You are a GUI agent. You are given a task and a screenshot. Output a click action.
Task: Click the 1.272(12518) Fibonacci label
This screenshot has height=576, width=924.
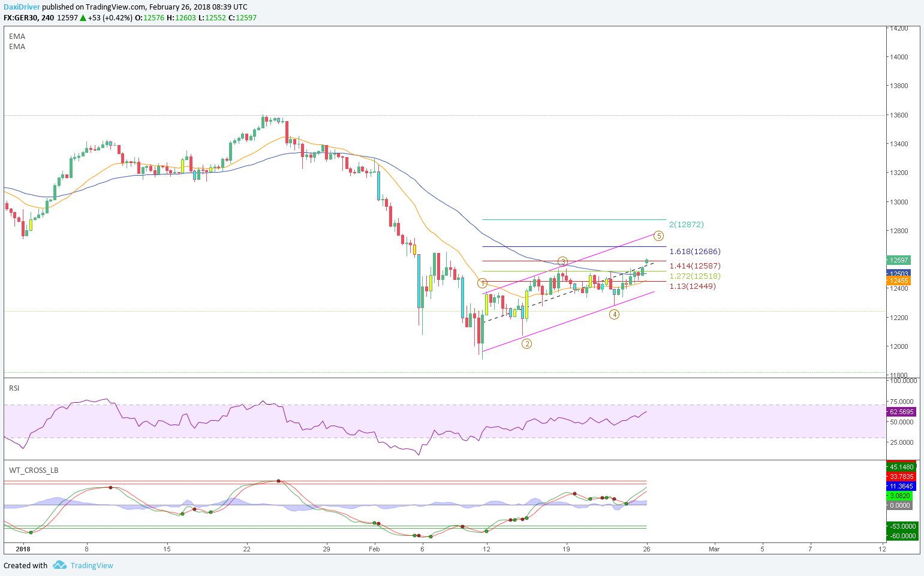tap(695, 276)
